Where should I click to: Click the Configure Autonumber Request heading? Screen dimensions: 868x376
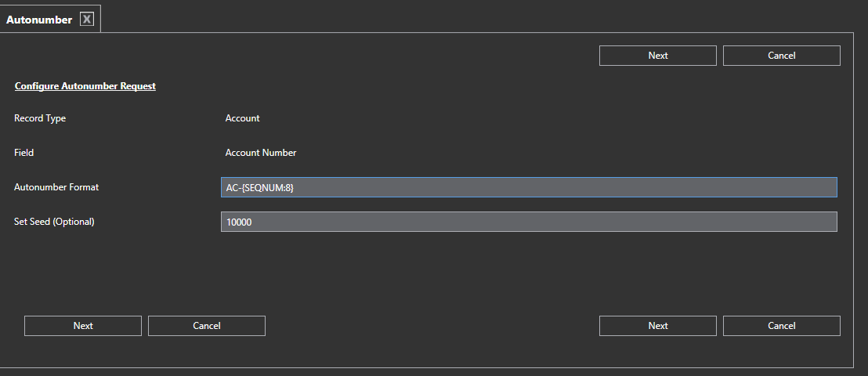click(x=85, y=86)
